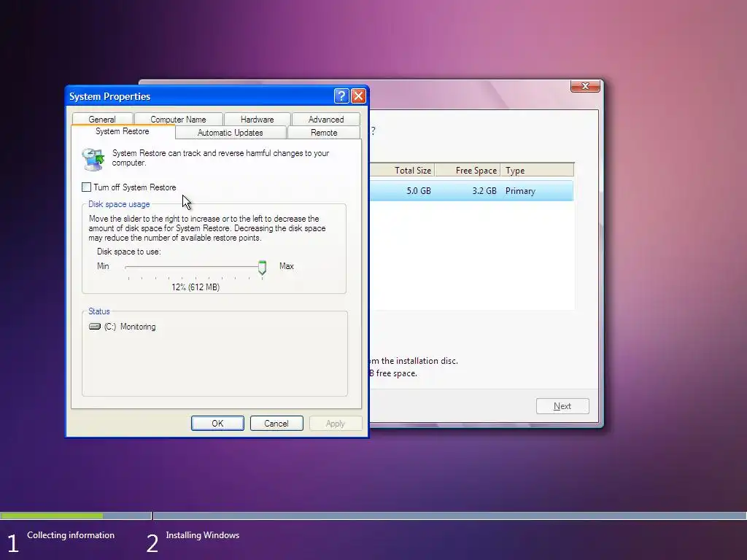
Task: Select the 5.0 GB Primary partition row
Action: 472,190
